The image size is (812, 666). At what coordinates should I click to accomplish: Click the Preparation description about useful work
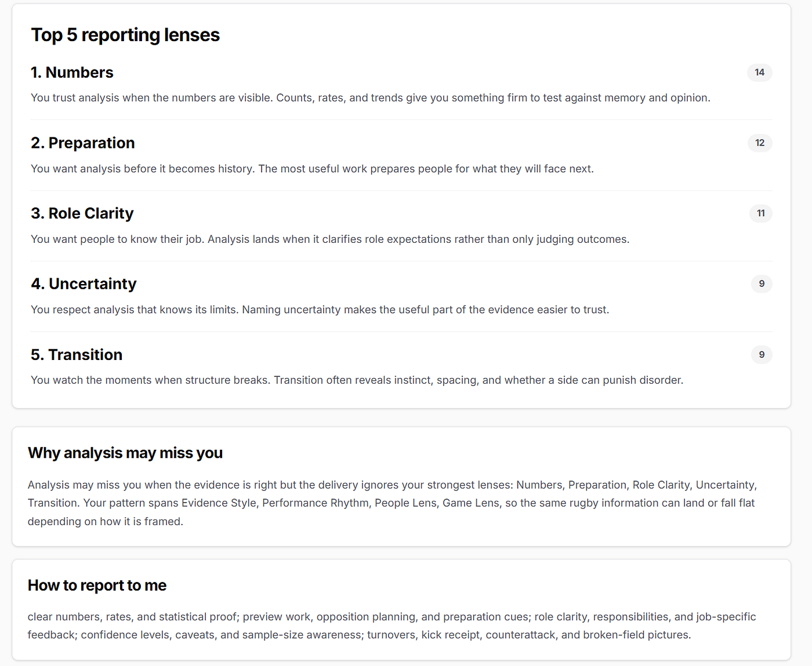[312, 169]
